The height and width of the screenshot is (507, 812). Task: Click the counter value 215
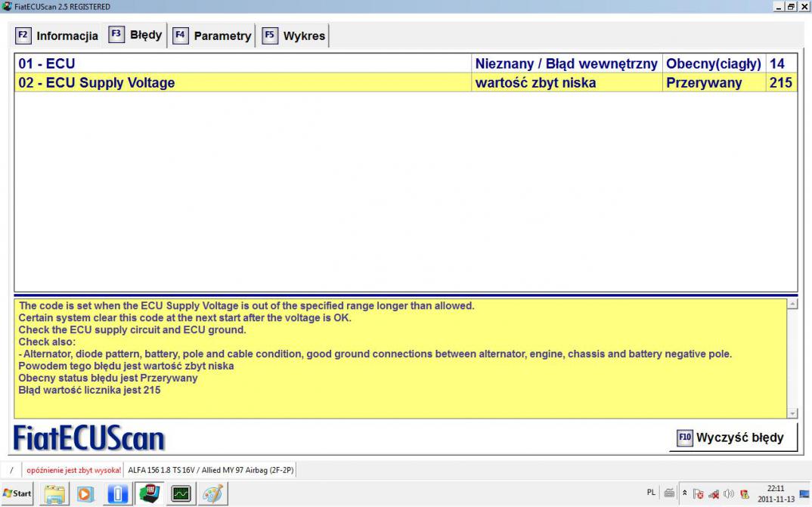coord(781,83)
